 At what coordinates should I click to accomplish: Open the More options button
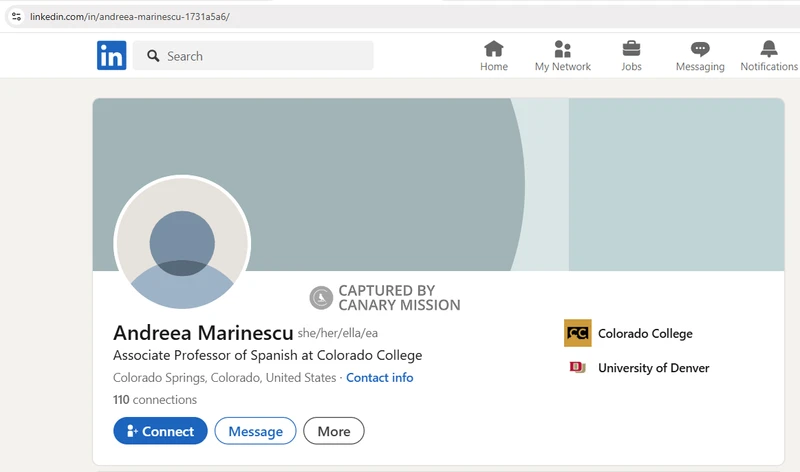pos(334,431)
